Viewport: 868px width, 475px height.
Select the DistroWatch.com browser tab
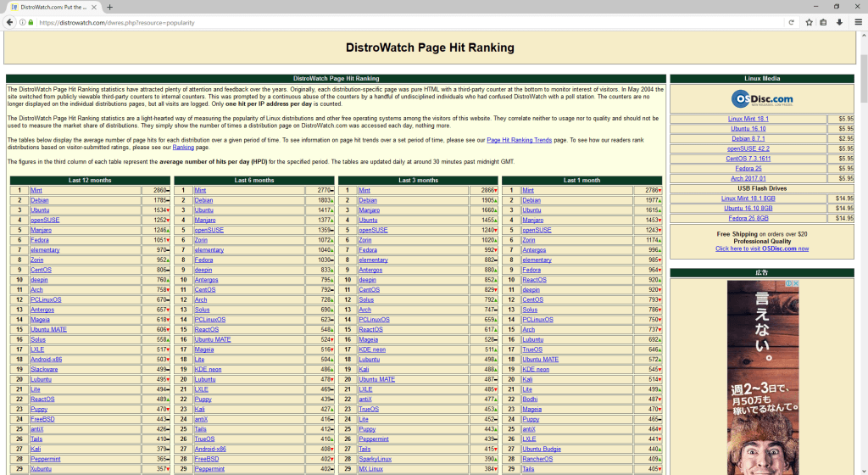tap(53, 7)
